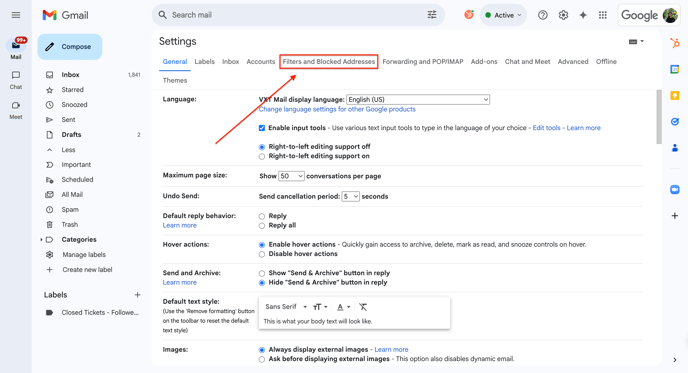Click the remove formatting icon
Screen dimensions: 688x373
[x=363, y=307]
